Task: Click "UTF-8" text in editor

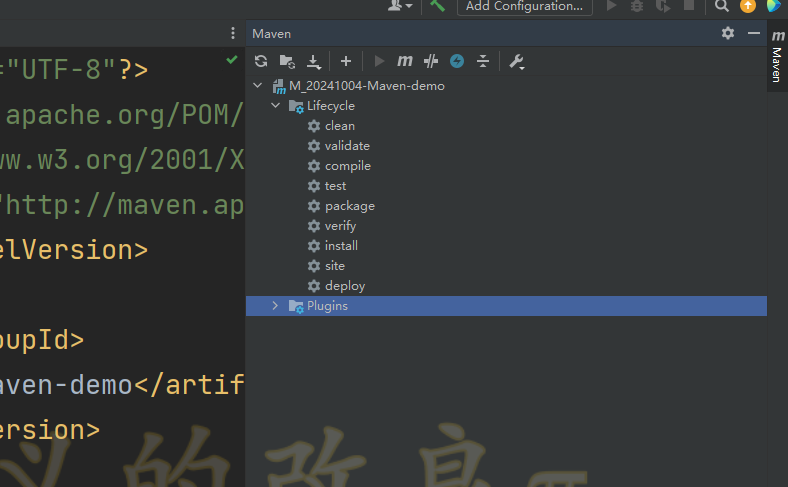Action: tap(61, 69)
